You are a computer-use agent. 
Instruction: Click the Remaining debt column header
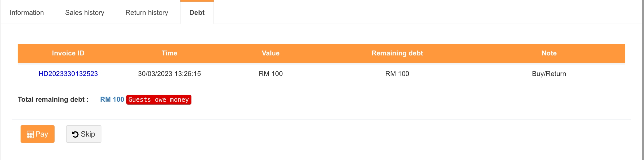(x=397, y=53)
